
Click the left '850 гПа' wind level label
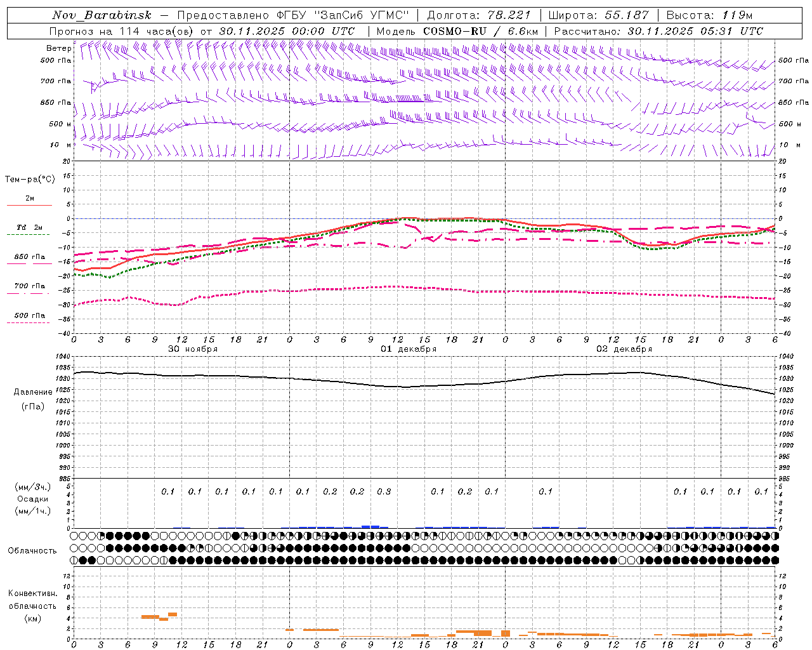(56, 102)
